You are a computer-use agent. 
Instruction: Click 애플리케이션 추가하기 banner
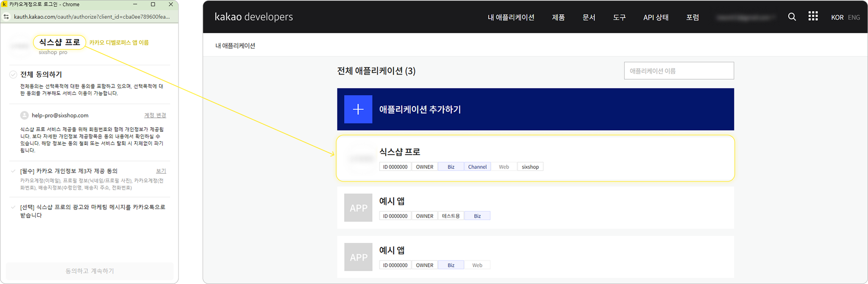click(535, 109)
